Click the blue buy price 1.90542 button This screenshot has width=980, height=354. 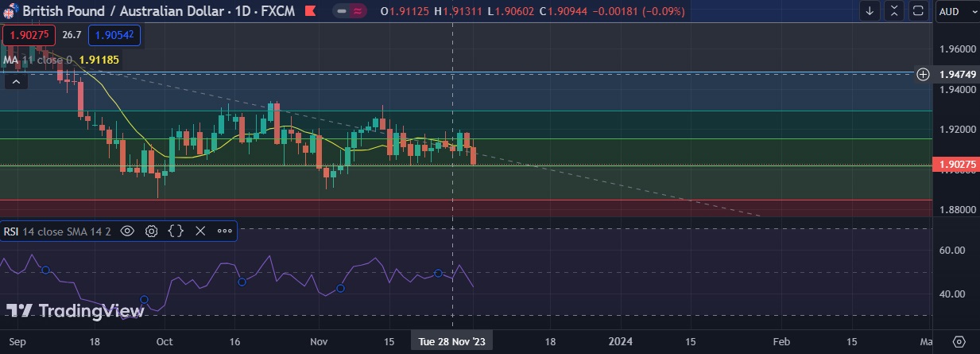click(115, 35)
